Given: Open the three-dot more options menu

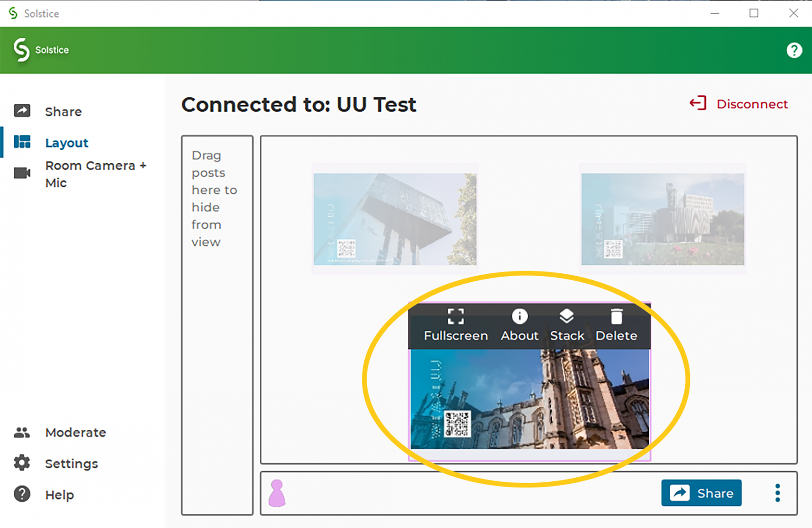Looking at the screenshot, I should (x=777, y=493).
